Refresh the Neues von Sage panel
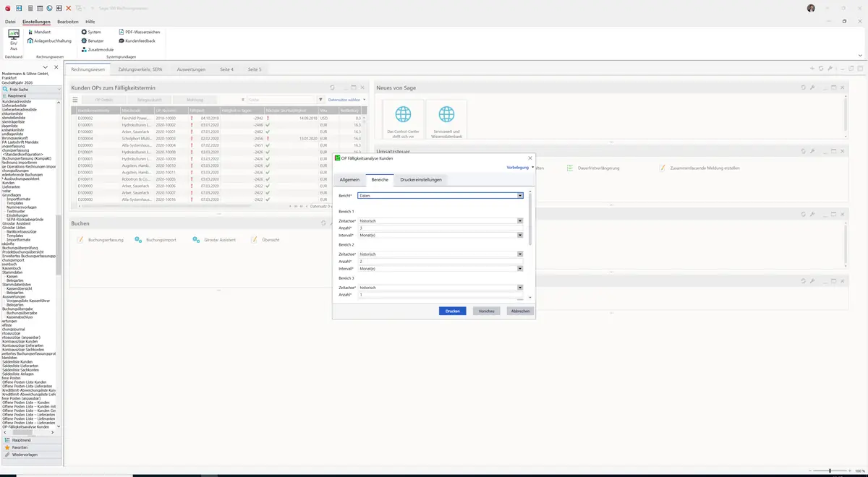 tap(804, 87)
